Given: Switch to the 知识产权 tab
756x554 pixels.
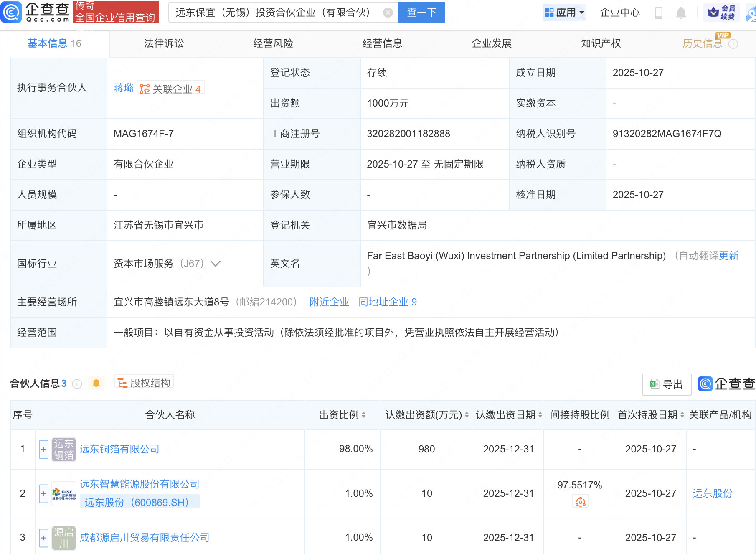Looking at the screenshot, I should click(601, 43).
